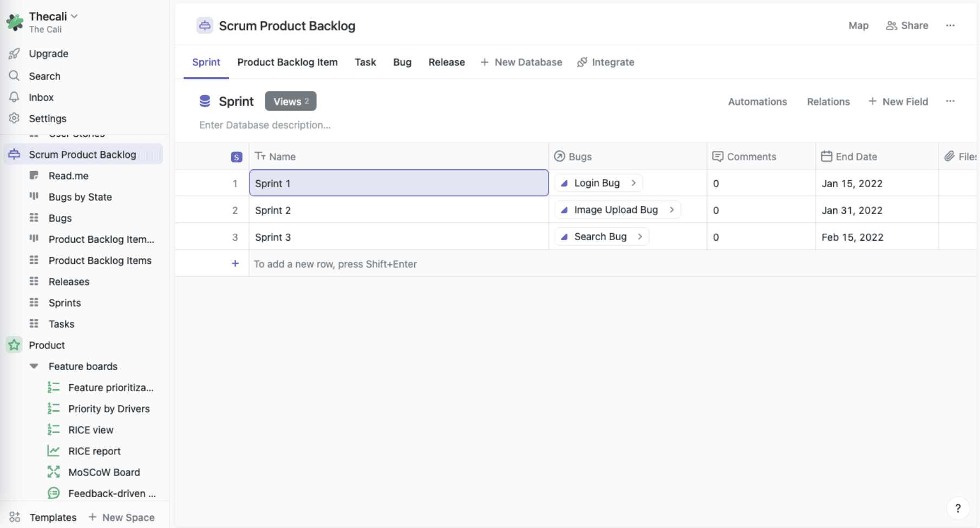Open the Automations panel
This screenshot has width=980, height=528.
coord(757,101)
